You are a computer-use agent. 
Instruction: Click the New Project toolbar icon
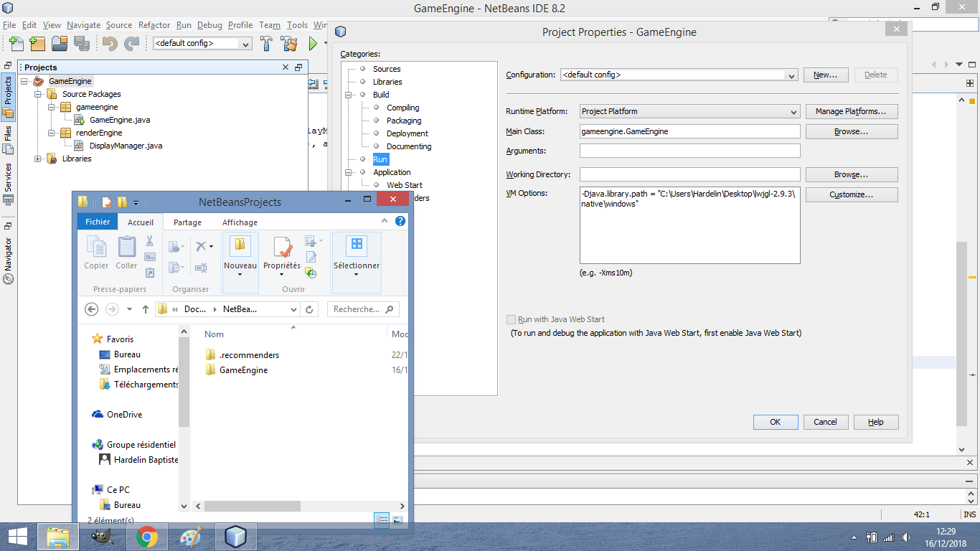[37, 43]
